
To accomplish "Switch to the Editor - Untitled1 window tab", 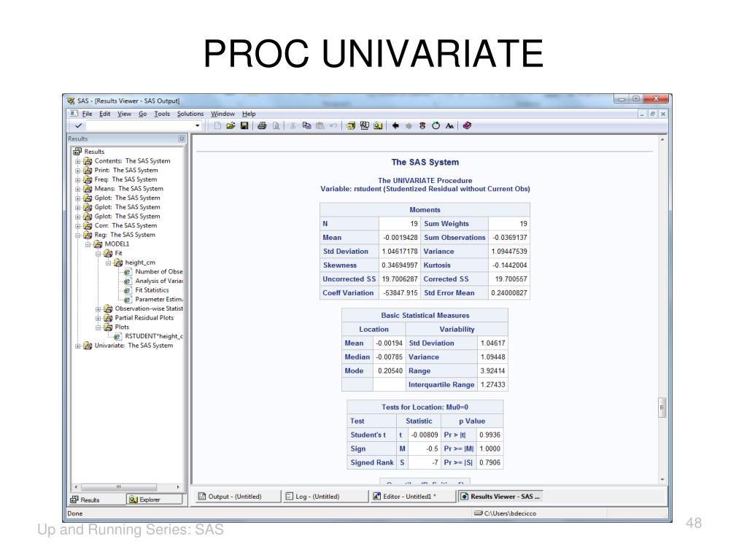I will point(411,496).
